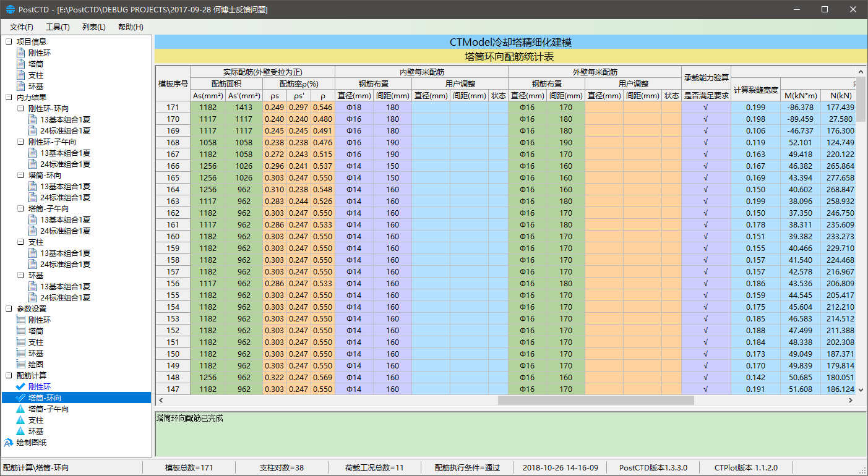Collapse the 内力结果 tree node
This screenshot has width=868, height=476.
[9, 98]
